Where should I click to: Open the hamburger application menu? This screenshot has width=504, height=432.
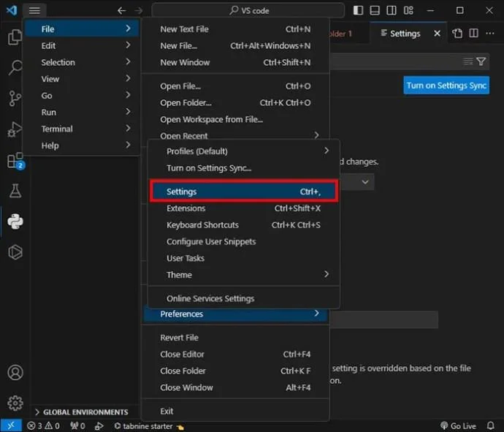(34, 10)
